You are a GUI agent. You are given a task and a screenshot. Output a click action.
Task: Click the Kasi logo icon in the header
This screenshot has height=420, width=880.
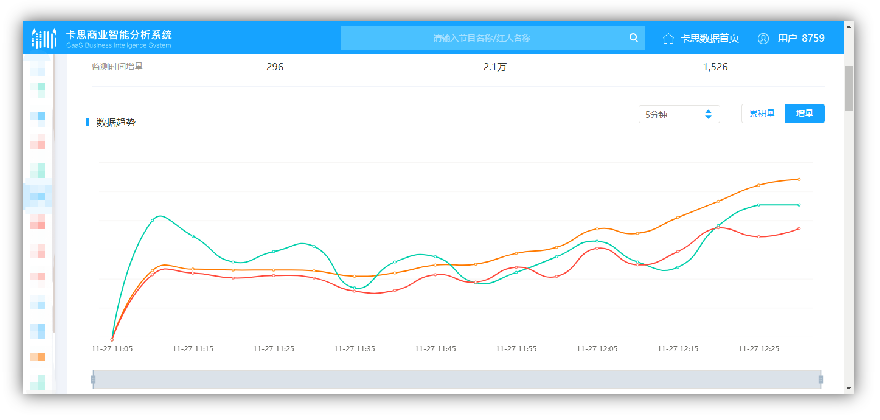44,39
